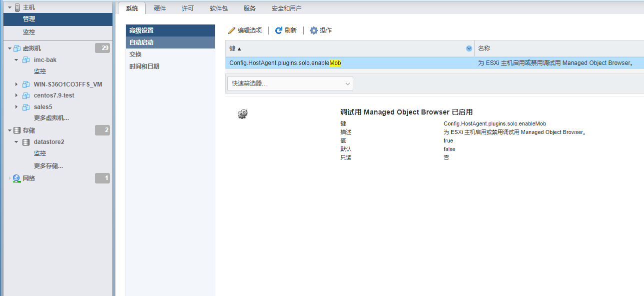Click the WIN-S36O1CO3FFS_VM icon
Image resolution: width=644 pixels, height=296 pixels.
pyautogui.click(x=26, y=84)
